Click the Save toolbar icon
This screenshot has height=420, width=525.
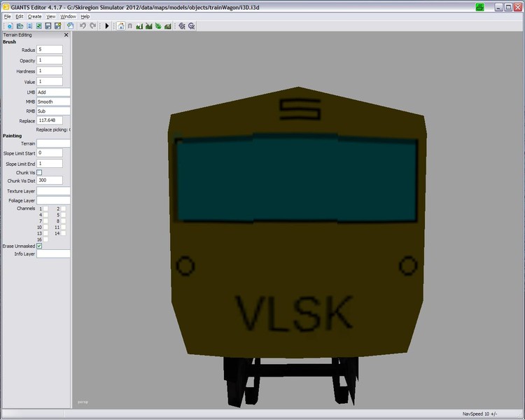tap(48, 26)
